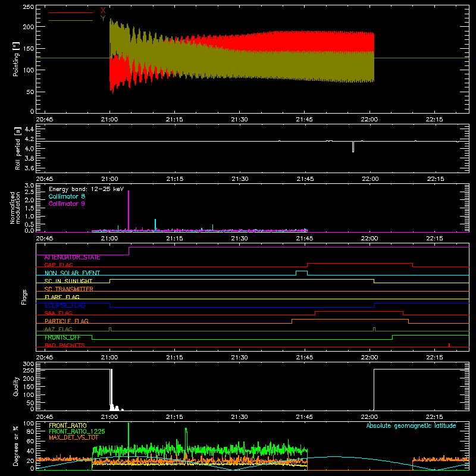This screenshot has height=476, width=476.
Task: Select the Y legend label
Action: 103,18
